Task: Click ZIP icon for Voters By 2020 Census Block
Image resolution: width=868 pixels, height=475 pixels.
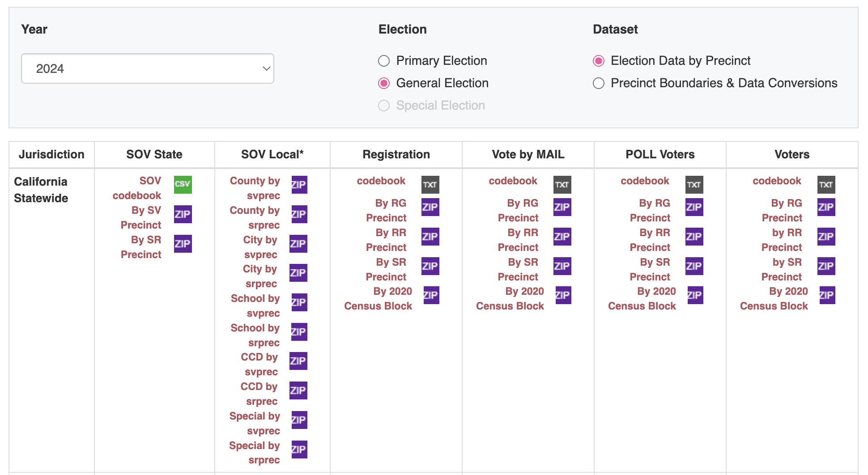Action: (x=827, y=295)
